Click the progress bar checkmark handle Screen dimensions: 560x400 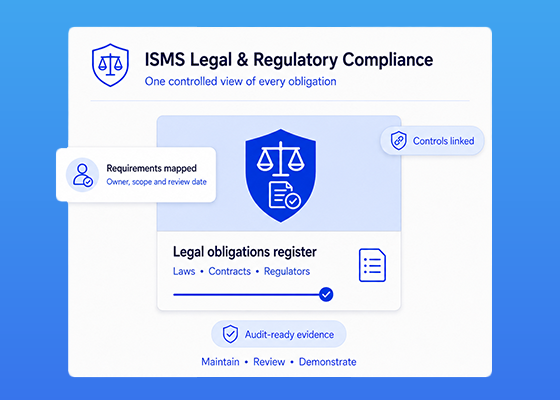click(x=326, y=295)
